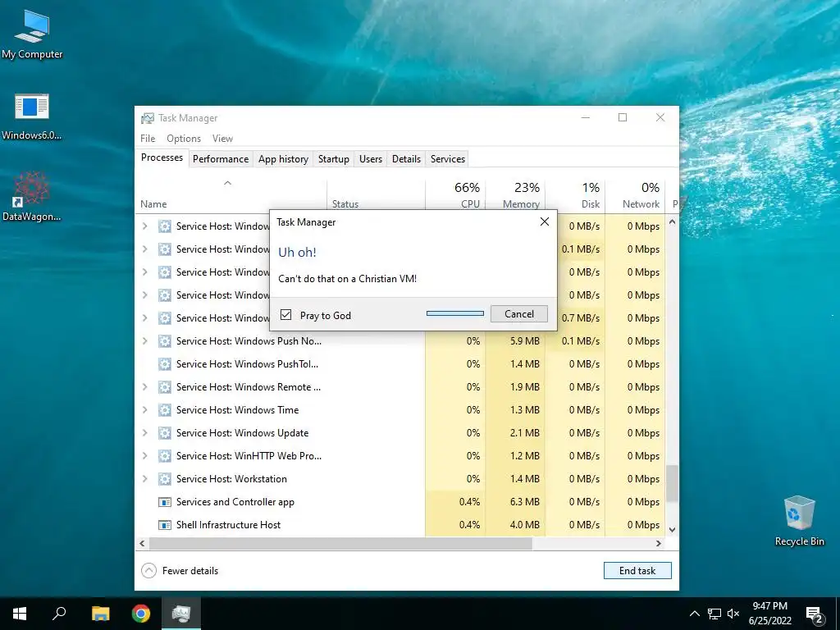
Task: Click gear icon of Service Host: WinHTTP Web Pro...
Action: (x=165, y=456)
